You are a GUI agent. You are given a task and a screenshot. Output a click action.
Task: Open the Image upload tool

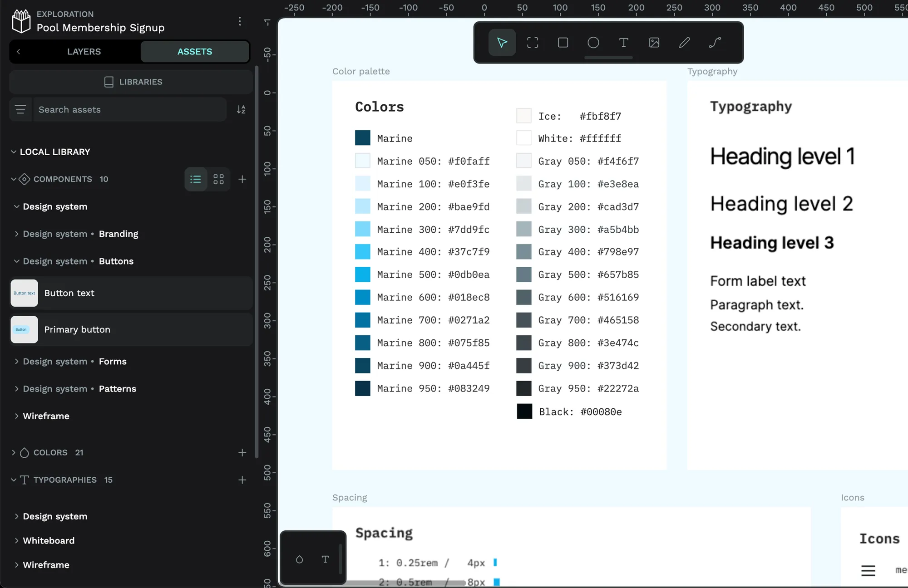coord(654,43)
